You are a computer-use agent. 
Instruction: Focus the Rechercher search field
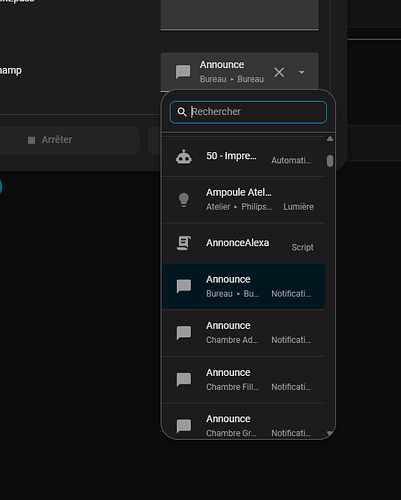tap(248, 112)
